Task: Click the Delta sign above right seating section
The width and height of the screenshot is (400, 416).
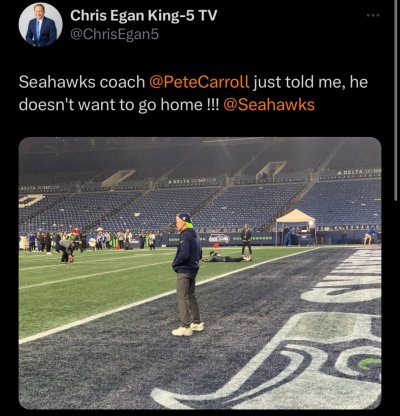Action: pos(358,172)
